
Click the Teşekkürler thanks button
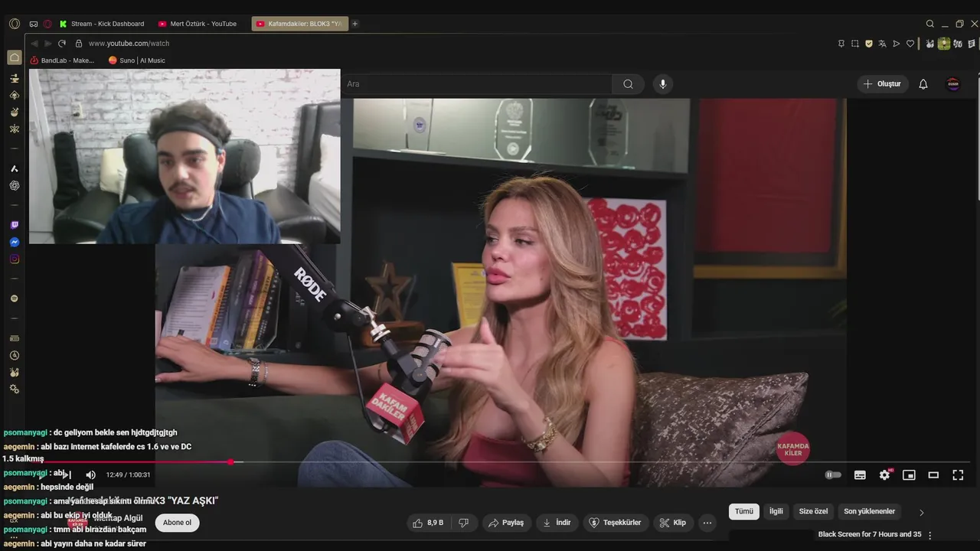(x=616, y=523)
